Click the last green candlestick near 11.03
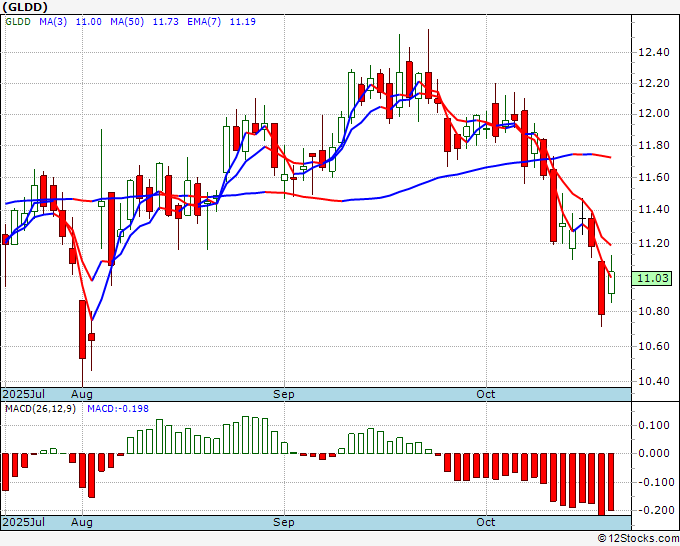This screenshot has width=680, height=546. pyautogui.click(x=611, y=282)
